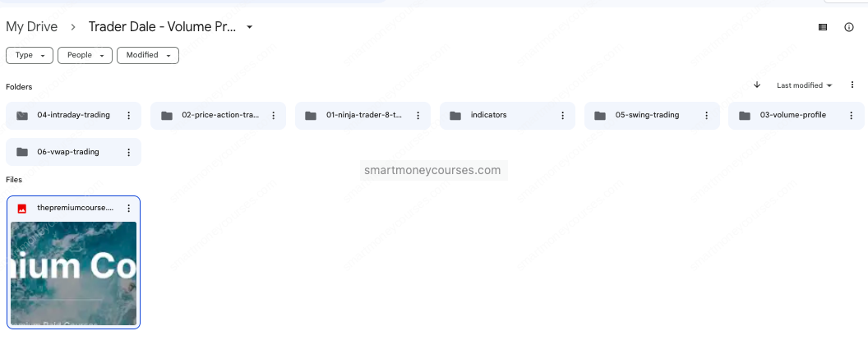
Task: Open the view details info icon
Action: (849, 27)
